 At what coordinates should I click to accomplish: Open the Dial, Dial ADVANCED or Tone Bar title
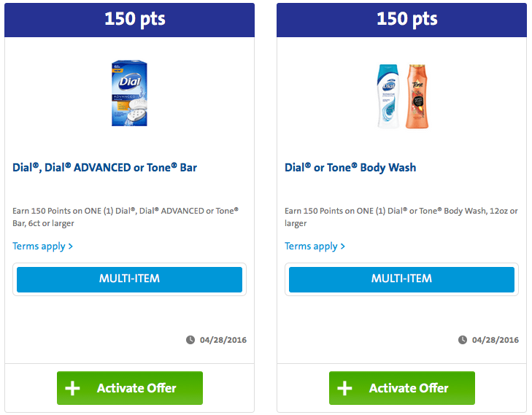[104, 168]
